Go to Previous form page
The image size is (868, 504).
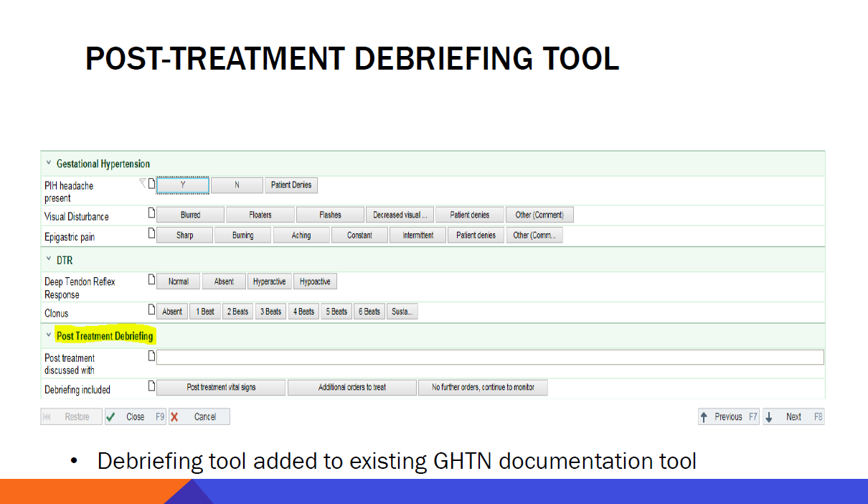728,416
